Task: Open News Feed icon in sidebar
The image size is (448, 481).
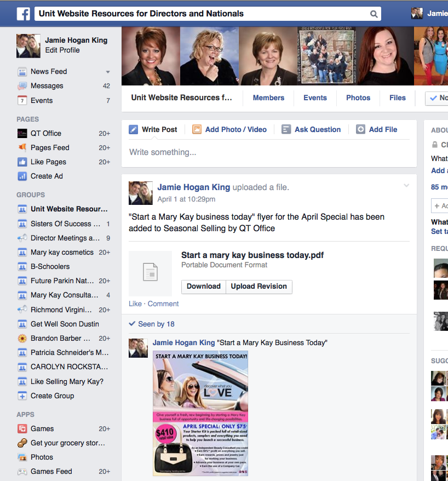Action: (22, 72)
